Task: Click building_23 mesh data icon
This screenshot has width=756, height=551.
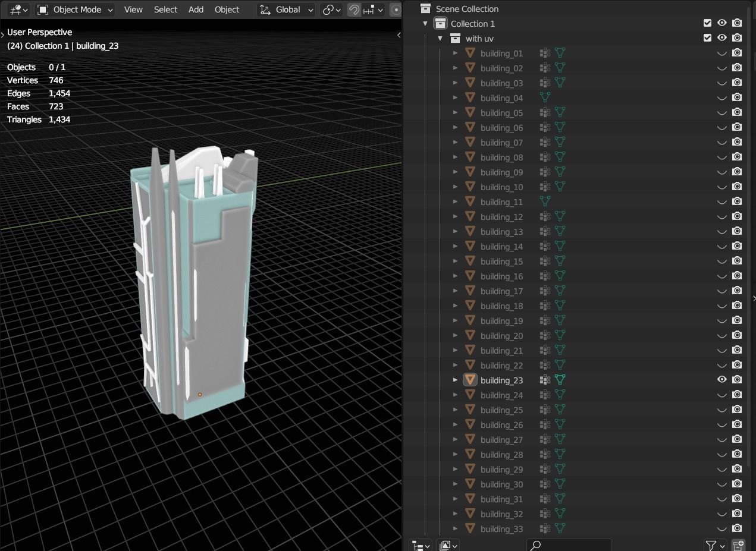Action: point(560,380)
